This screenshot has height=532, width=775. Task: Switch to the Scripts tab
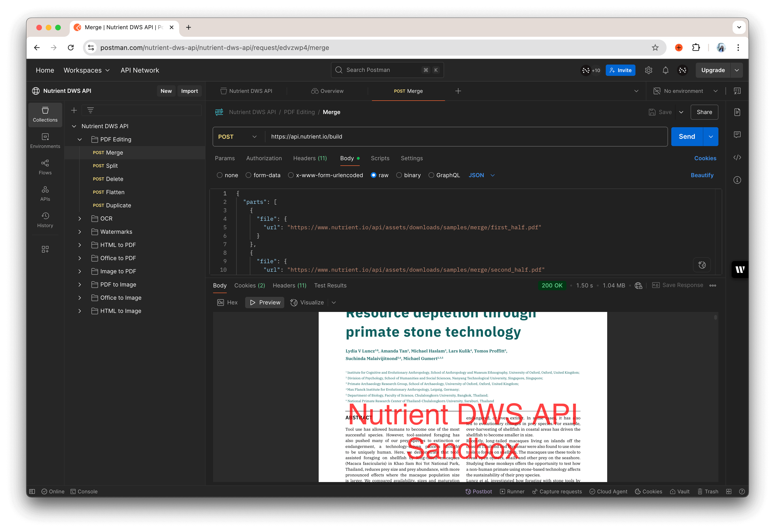pyautogui.click(x=380, y=158)
